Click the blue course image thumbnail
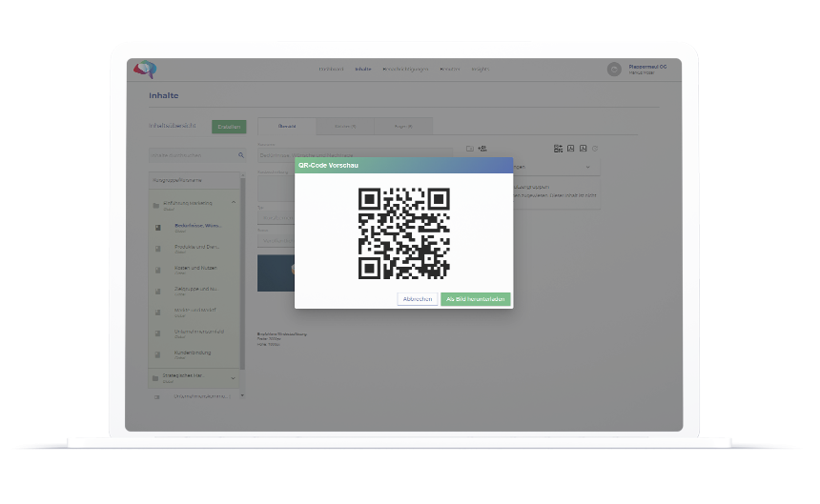The width and height of the screenshot is (820, 504). [x=277, y=273]
